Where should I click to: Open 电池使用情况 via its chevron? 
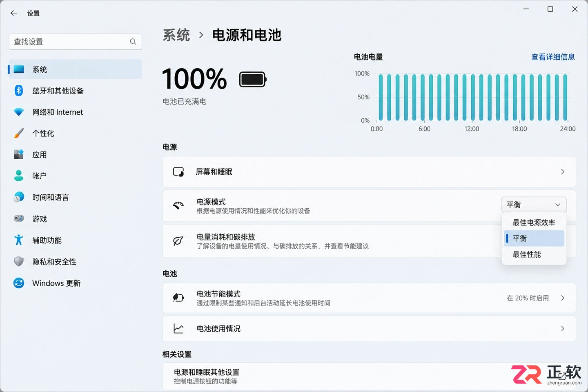click(x=563, y=329)
